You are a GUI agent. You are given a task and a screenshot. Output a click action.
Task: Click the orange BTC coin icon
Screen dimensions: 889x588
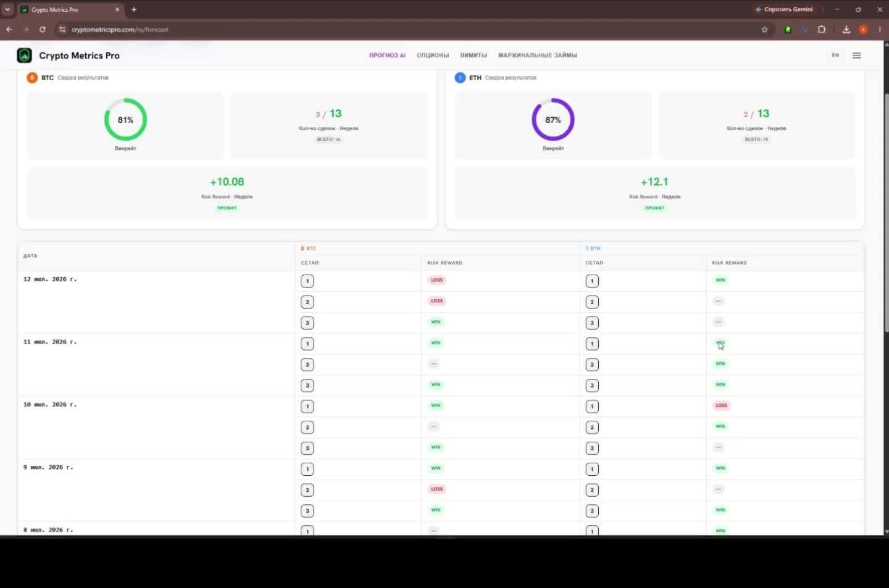click(32, 78)
